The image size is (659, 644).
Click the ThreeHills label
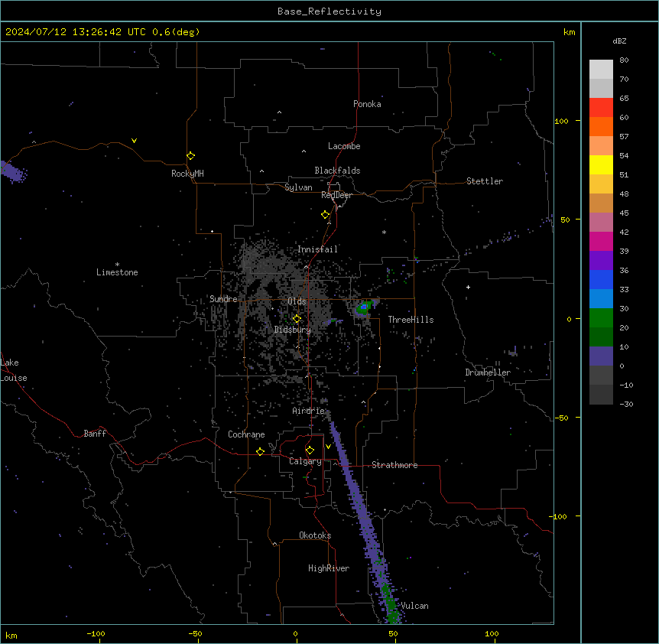click(411, 320)
